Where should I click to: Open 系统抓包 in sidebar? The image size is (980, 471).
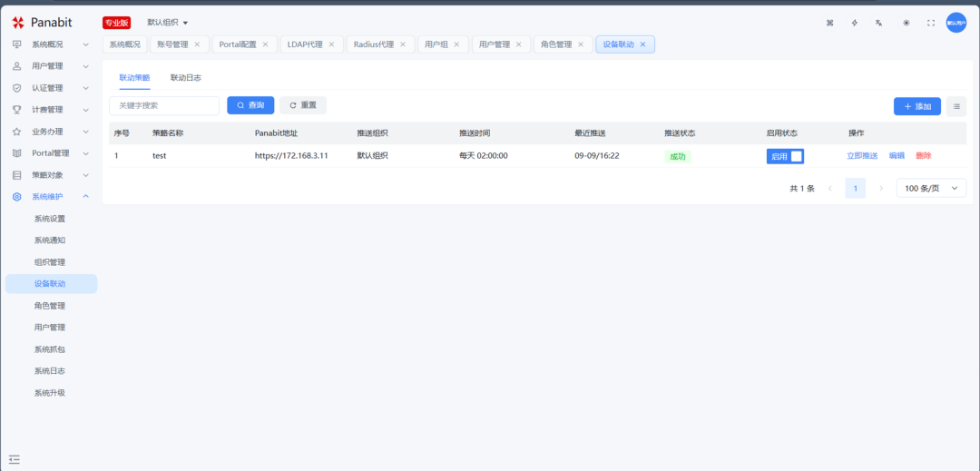click(x=50, y=349)
